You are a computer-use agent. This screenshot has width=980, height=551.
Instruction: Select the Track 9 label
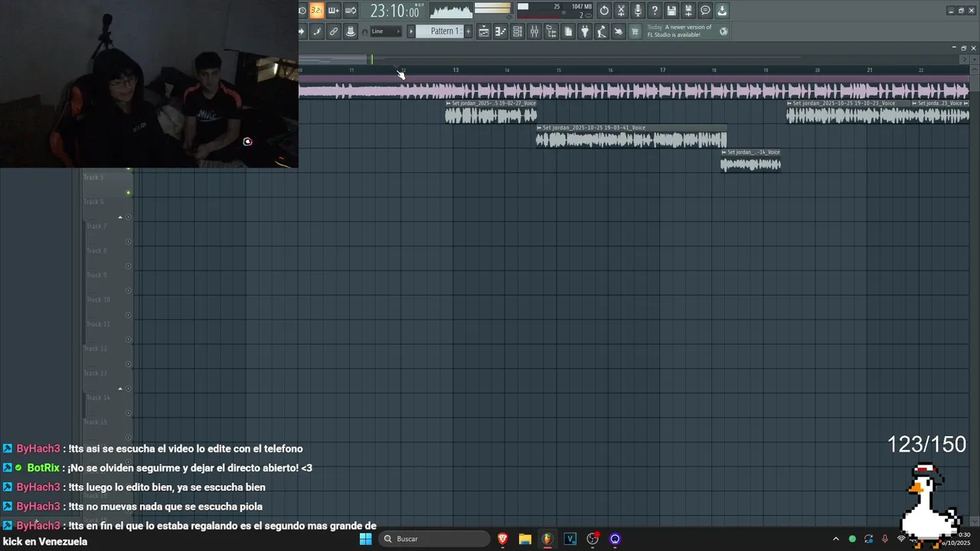pos(96,275)
